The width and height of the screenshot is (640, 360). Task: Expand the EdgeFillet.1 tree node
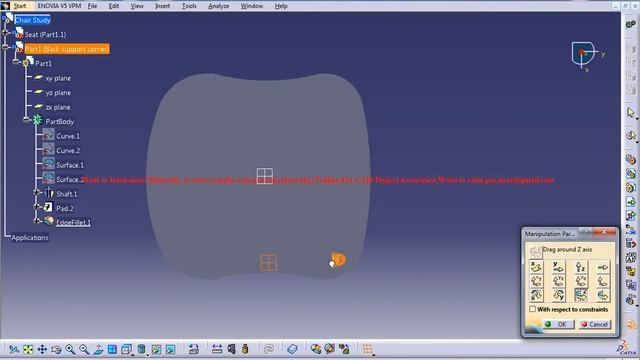37,221
